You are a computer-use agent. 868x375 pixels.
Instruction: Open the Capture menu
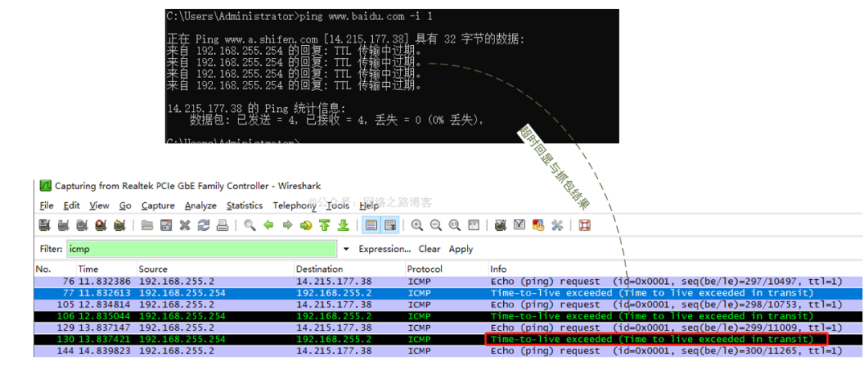click(x=158, y=205)
